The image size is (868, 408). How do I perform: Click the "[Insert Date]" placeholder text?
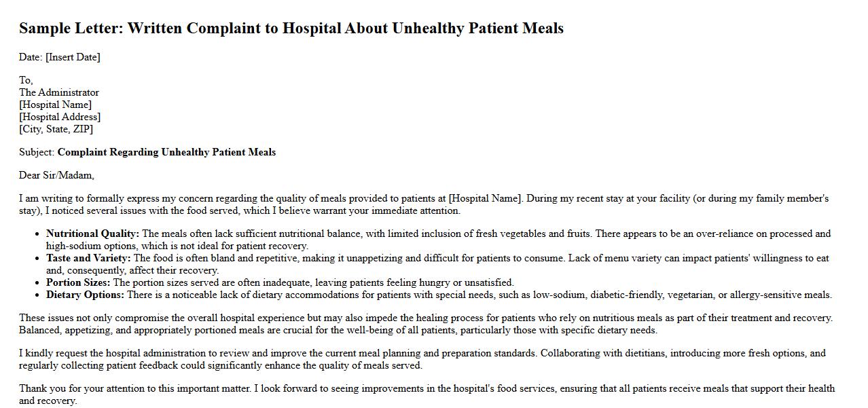73,57
